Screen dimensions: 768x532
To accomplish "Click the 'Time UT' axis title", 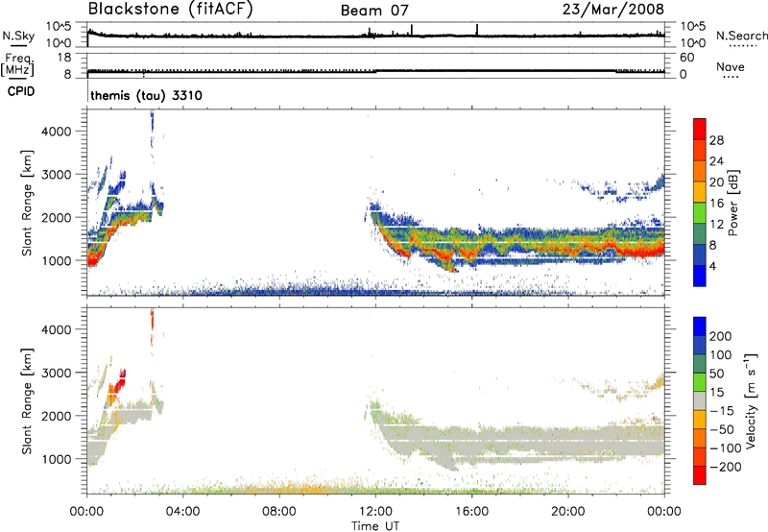I will tap(375, 526).
